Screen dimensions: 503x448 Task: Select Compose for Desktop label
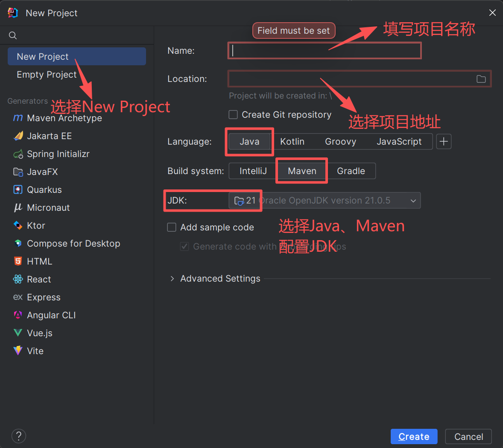click(x=73, y=244)
